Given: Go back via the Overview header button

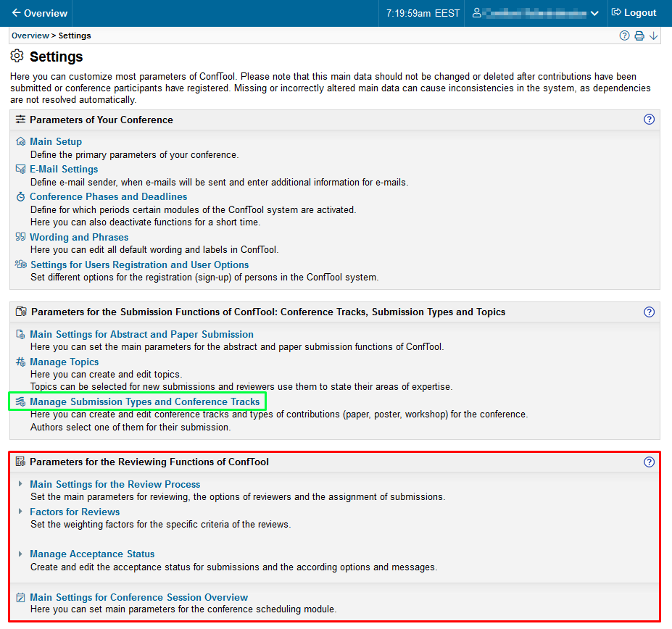Looking at the screenshot, I should tap(39, 13).
